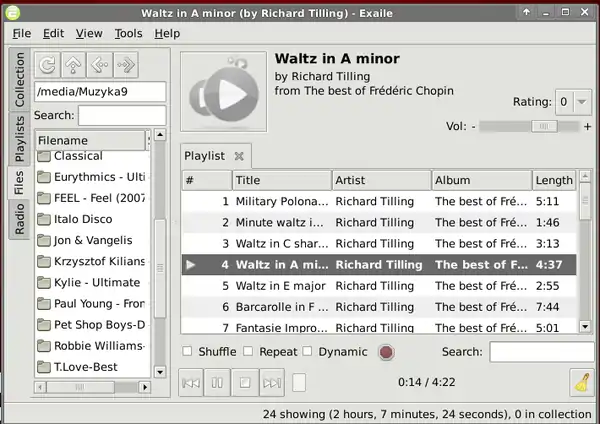Select the Italo Disco folder
Screen dimensions: 600x424
point(82,219)
